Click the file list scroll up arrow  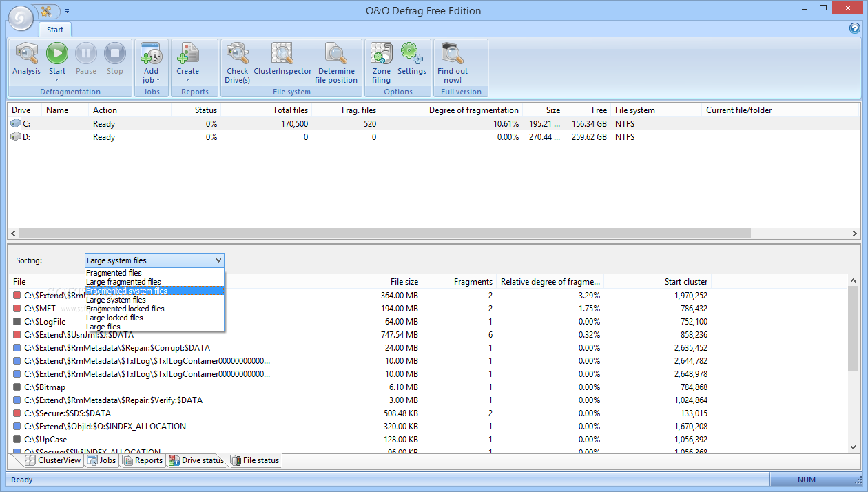(x=854, y=281)
